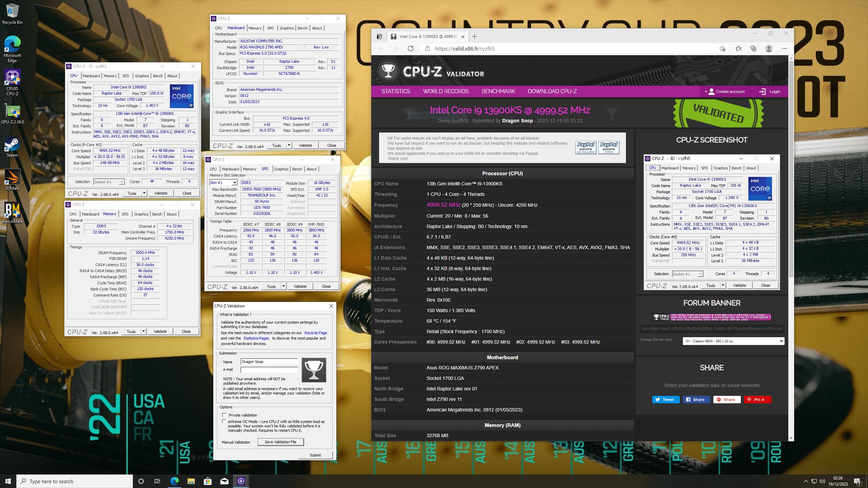
Task: Click the e-mail input field
Action: [x=269, y=370]
